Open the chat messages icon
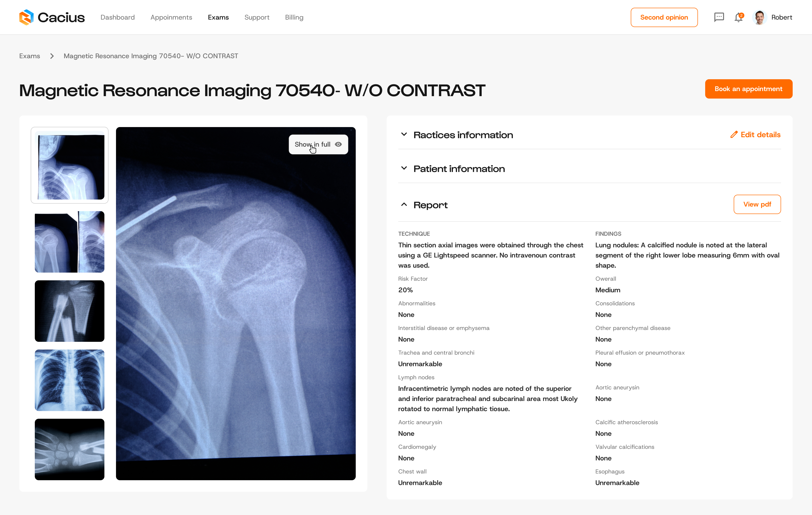812x515 pixels. pos(719,17)
